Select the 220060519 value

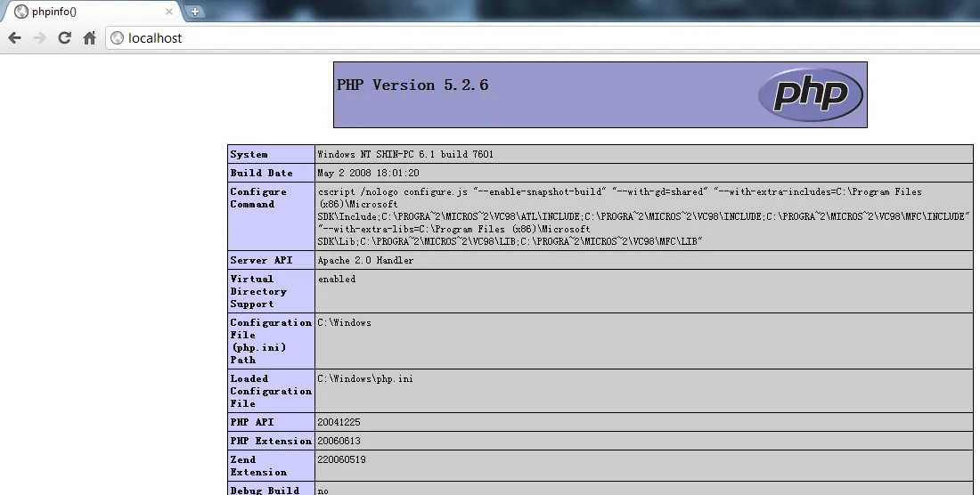click(341, 460)
